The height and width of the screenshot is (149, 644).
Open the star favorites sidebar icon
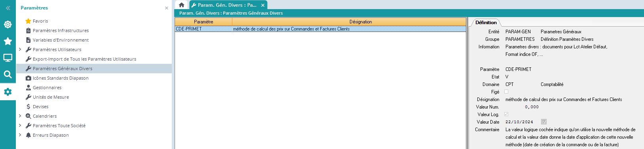8,41
